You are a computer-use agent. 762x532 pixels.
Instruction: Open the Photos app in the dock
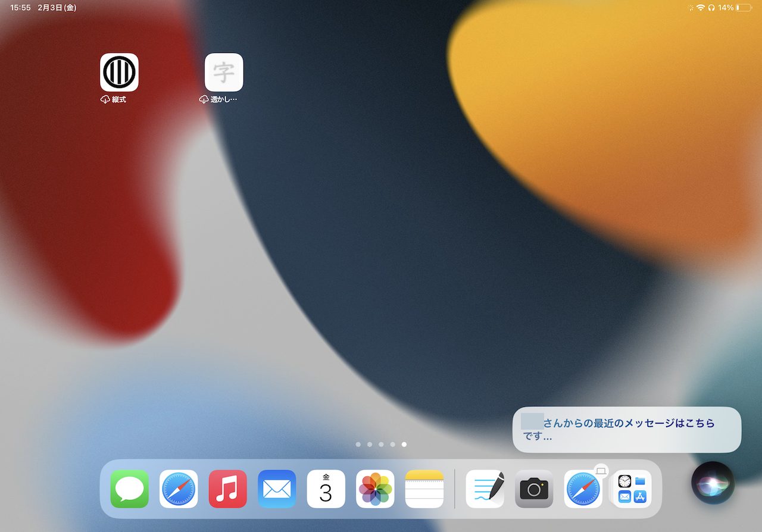tap(375, 489)
